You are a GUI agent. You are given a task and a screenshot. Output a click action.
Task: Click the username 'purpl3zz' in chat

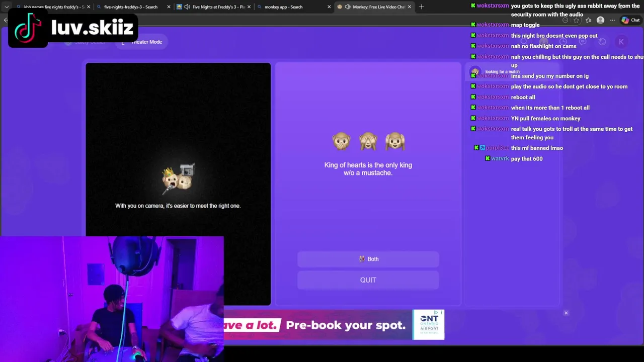coord(497,148)
